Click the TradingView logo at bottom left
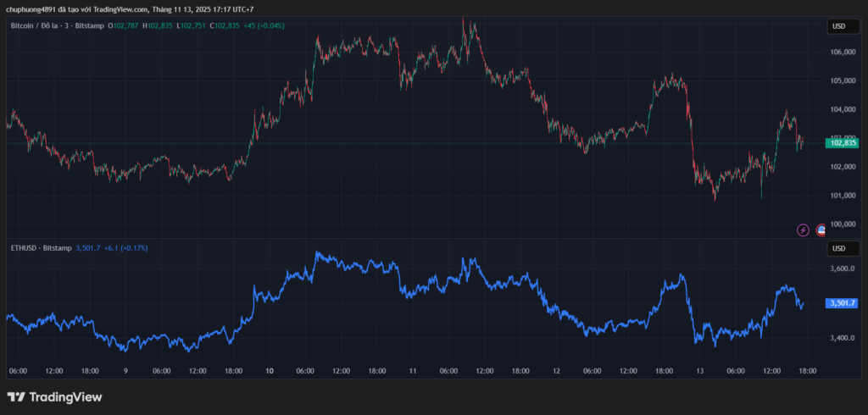 [x=54, y=396]
